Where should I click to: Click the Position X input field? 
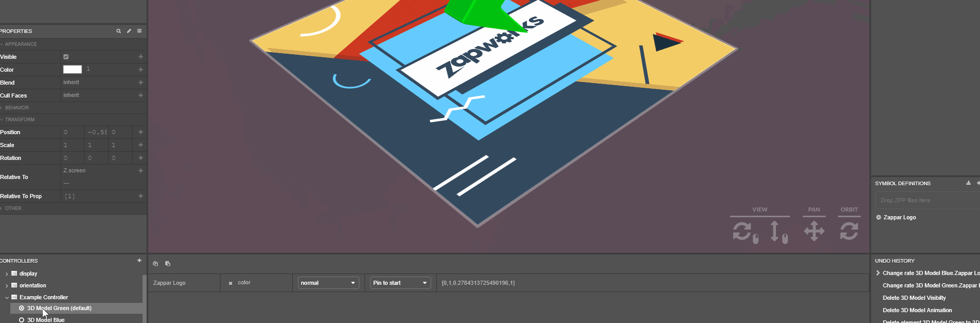(72, 132)
